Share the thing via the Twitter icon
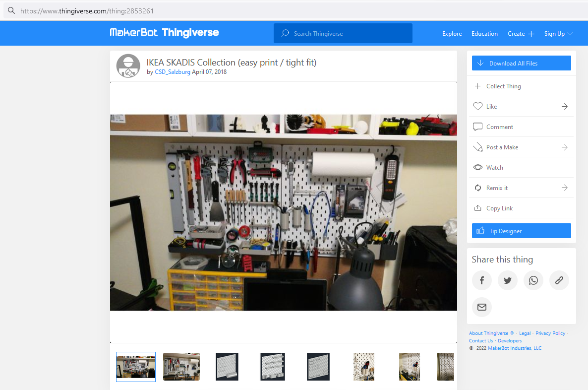 click(507, 280)
